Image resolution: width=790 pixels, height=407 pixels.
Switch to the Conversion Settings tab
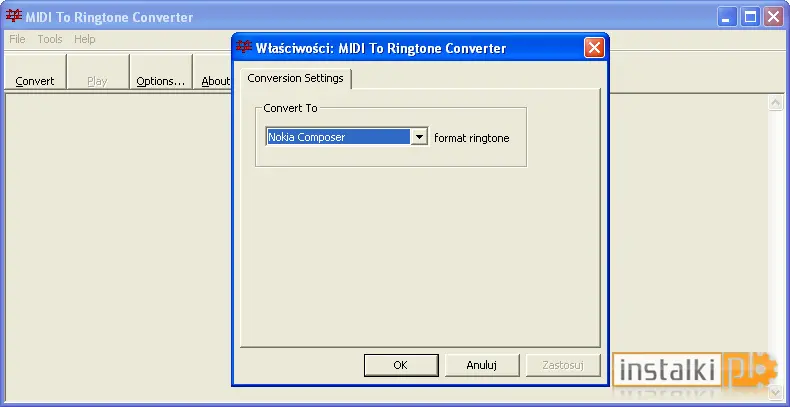point(296,79)
